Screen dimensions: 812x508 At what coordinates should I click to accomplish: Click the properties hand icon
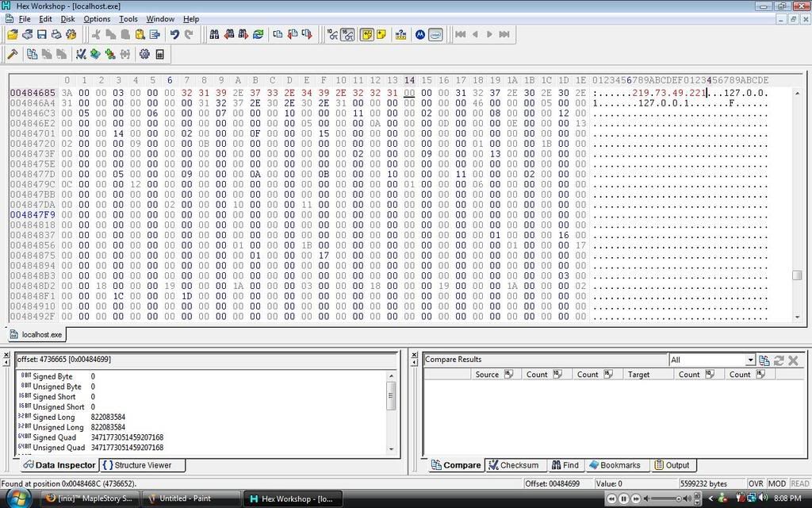[71, 35]
